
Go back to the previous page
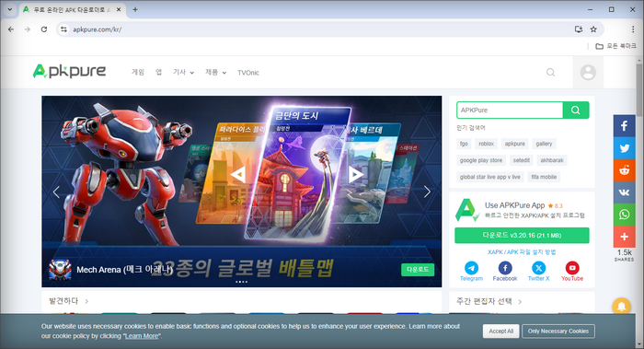click(x=11, y=29)
